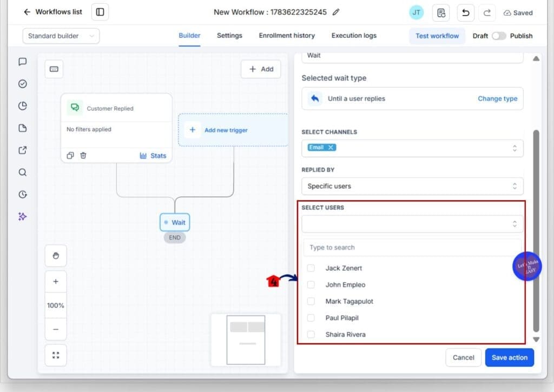Click the keyboard shortcuts icon on canvas
554x392 pixels.
[54, 69]
